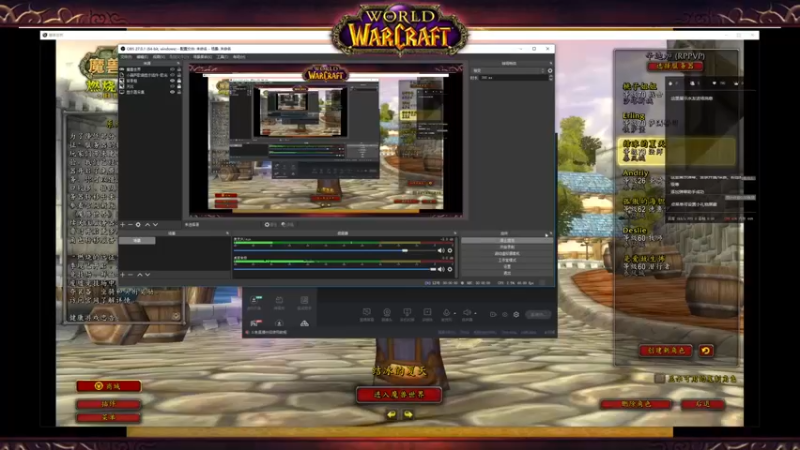Toggle visibility eye of the third OBS source
Screen dimensions: 800x450
[172, 81]
